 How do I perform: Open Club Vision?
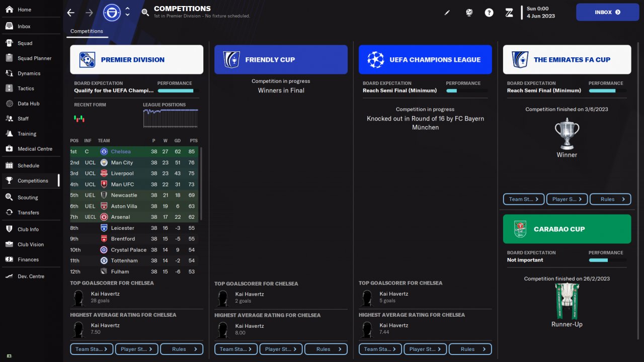(x=30, y=244)
